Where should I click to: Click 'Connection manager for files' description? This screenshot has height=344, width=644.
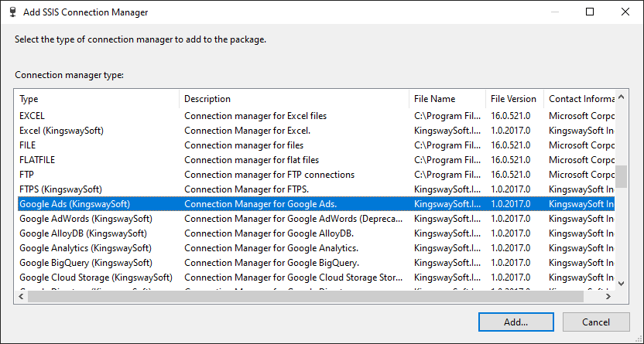tap(244, 145)
